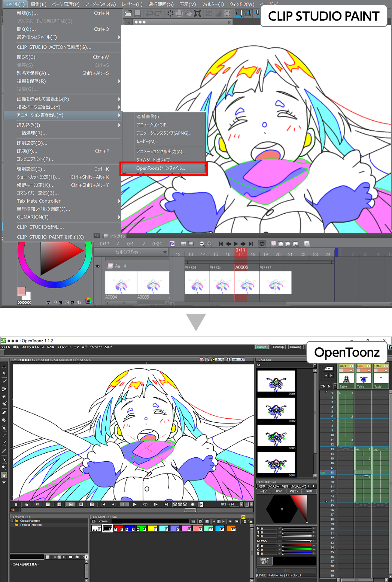Click the save disk icon in Clip Studio toolbar

coord(137,13)
